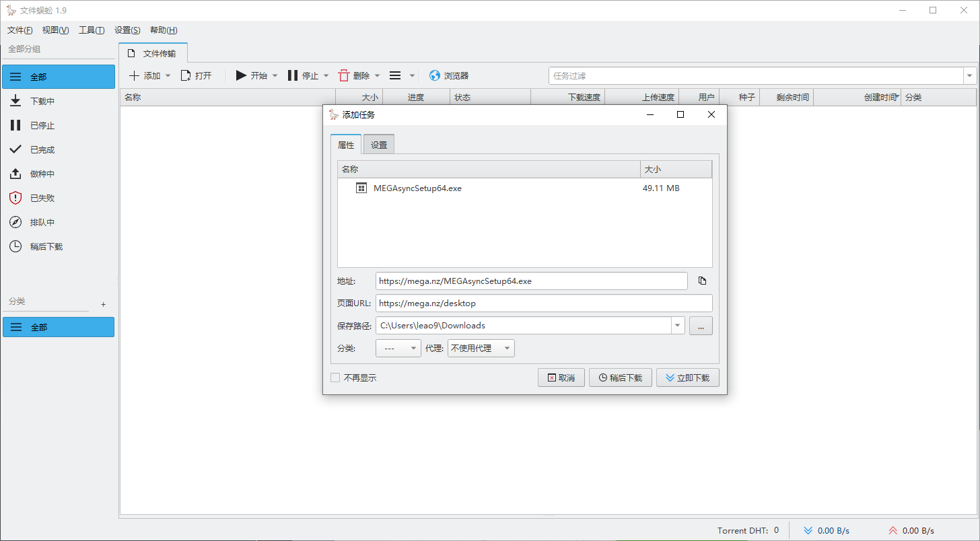This screenshot has width=980, height=541.
Task: Click the 已停止 paused tasks icon
Action: coord(15,125)
